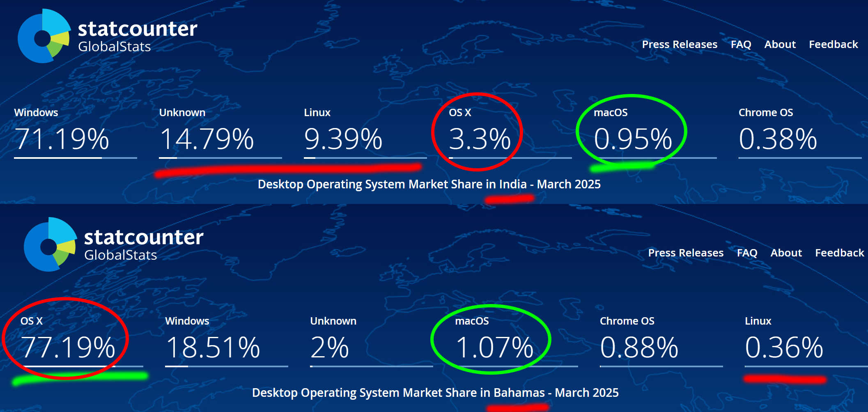The image size is (868, 412).
Task: Select the Chrome OS 0.88% value for Bahamas
Action: pos(639,347)
